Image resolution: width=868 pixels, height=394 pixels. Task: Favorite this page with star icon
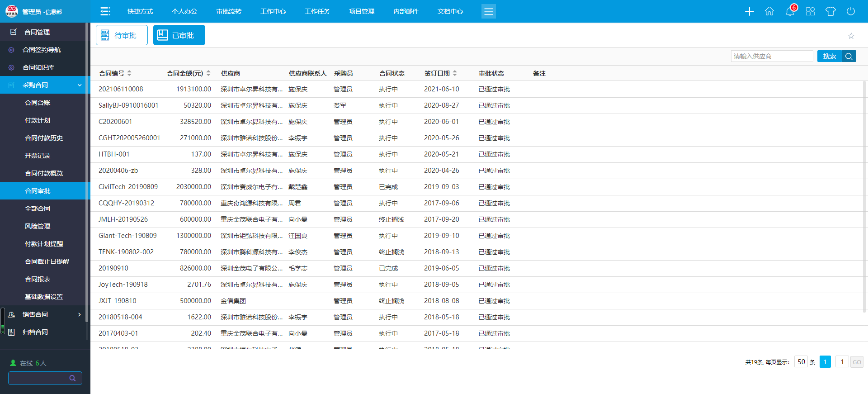pos(851,36)
